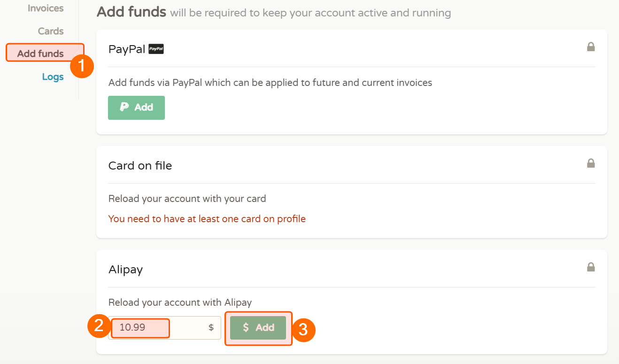Open the Invoices section in sidebar
The height and width of the screenshot is (364, 619).
pyautogui.click(x=46, y=8)
